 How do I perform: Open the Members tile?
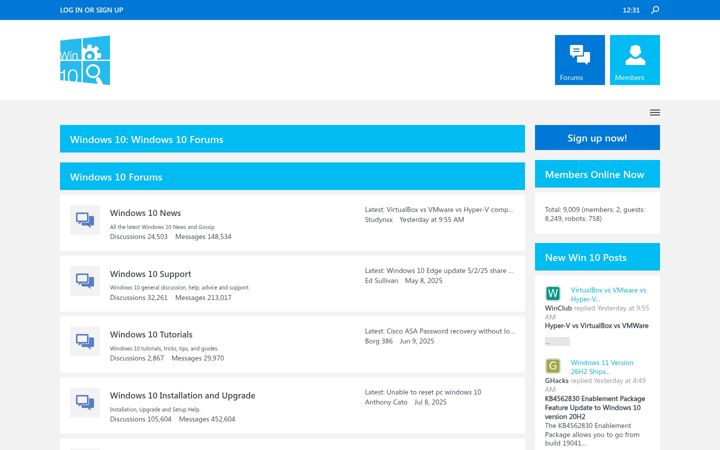635,60
